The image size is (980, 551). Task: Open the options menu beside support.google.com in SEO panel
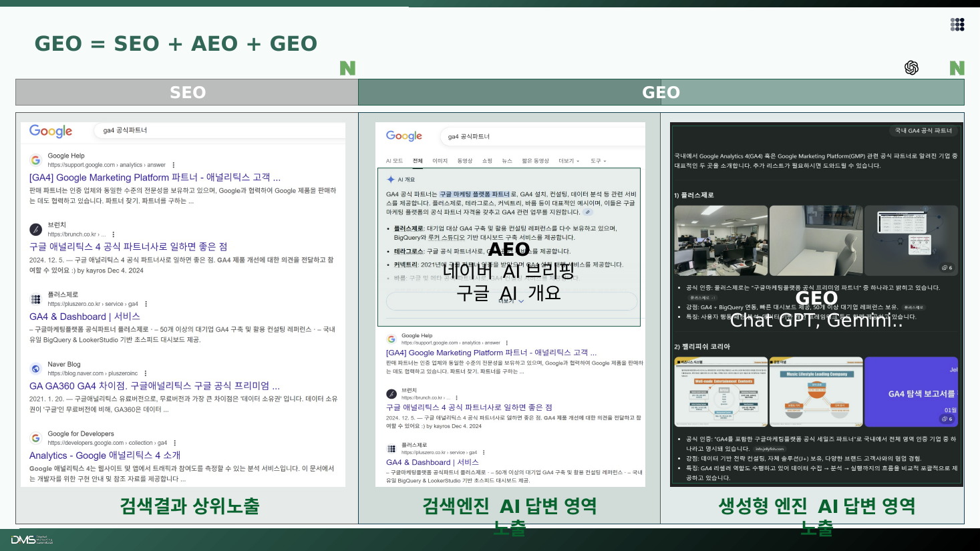[x=174, y=165]
